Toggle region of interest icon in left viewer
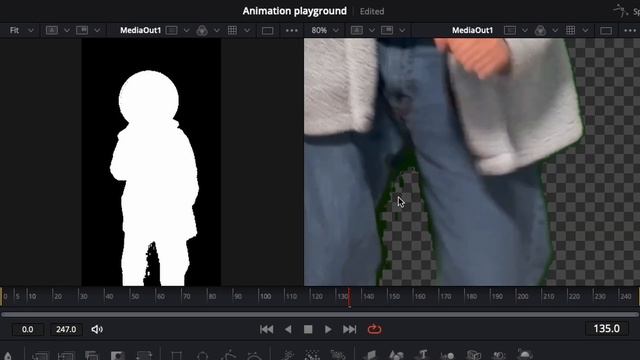Screen dimensions: 640x360 [x=268, y=31]
